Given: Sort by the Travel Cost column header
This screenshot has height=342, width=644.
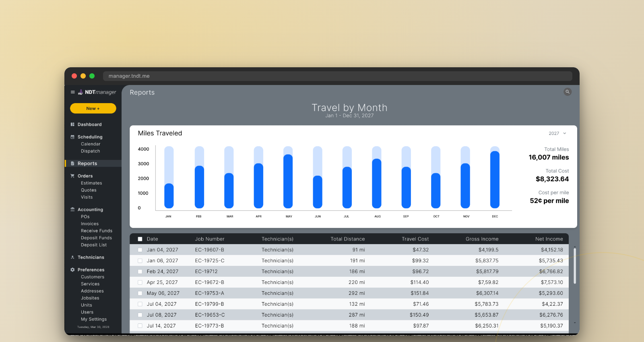Looking at the screenshot, I should (x=415, y=239).
